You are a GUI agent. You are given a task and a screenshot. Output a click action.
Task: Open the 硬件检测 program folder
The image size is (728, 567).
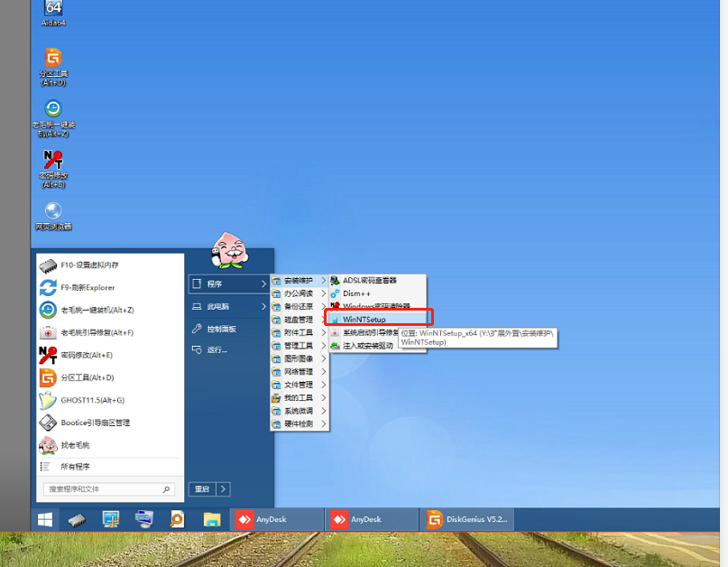coord(299,423)
